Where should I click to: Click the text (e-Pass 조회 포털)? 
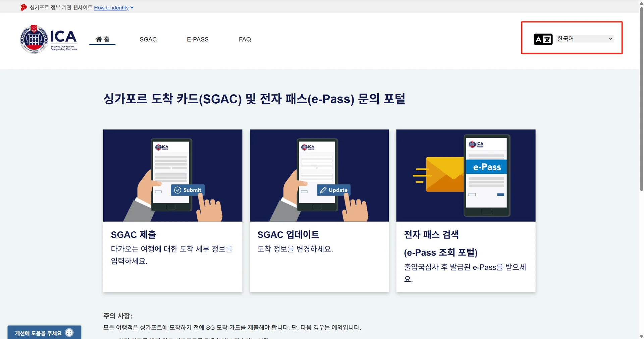pos(441,252)
